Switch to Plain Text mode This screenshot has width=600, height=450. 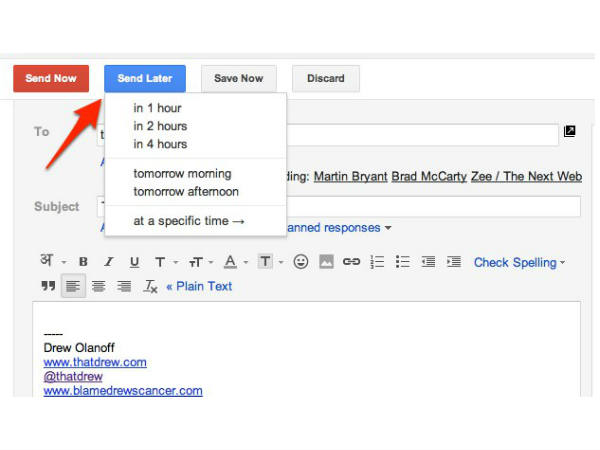(198, 286)
